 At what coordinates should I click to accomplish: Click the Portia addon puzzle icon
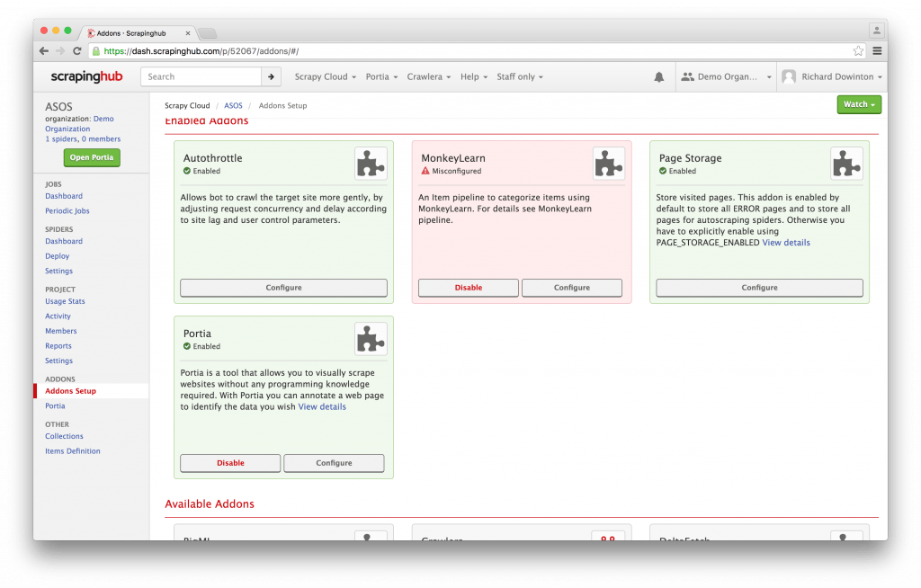tap(371, 338)
